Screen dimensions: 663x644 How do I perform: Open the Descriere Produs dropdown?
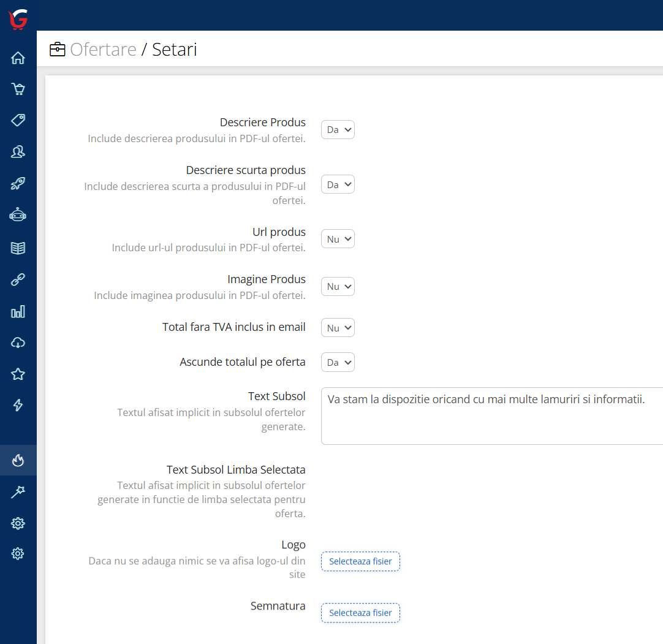pyautogui.click(x=338, y=130)
